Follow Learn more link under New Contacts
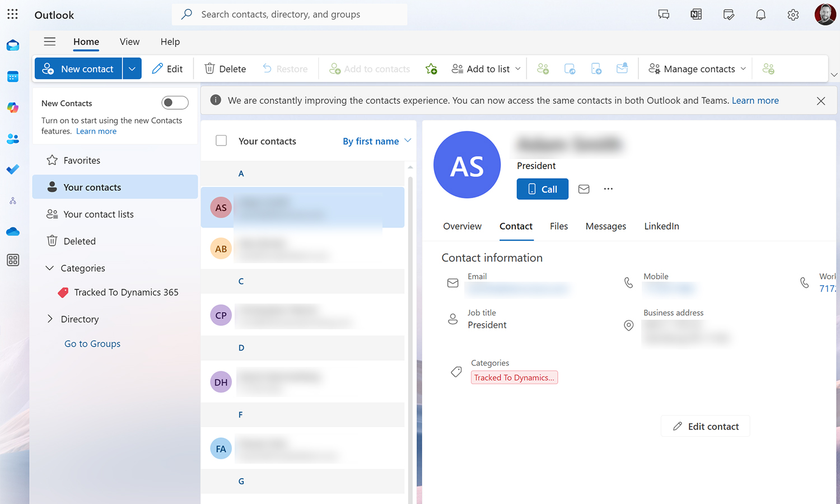The width and height of the screenshot is (840, 504). pos(96,131)
